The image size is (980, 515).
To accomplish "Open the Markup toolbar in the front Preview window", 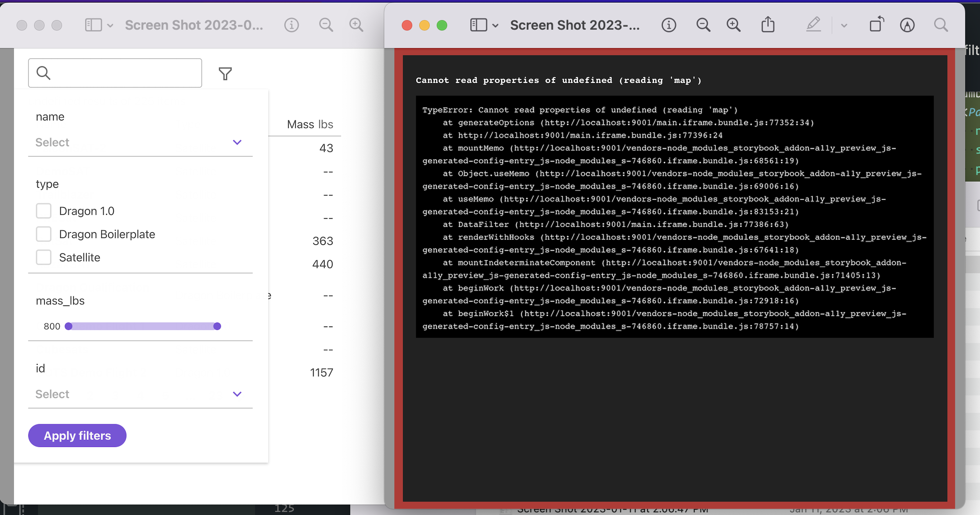I will [813, 25].
